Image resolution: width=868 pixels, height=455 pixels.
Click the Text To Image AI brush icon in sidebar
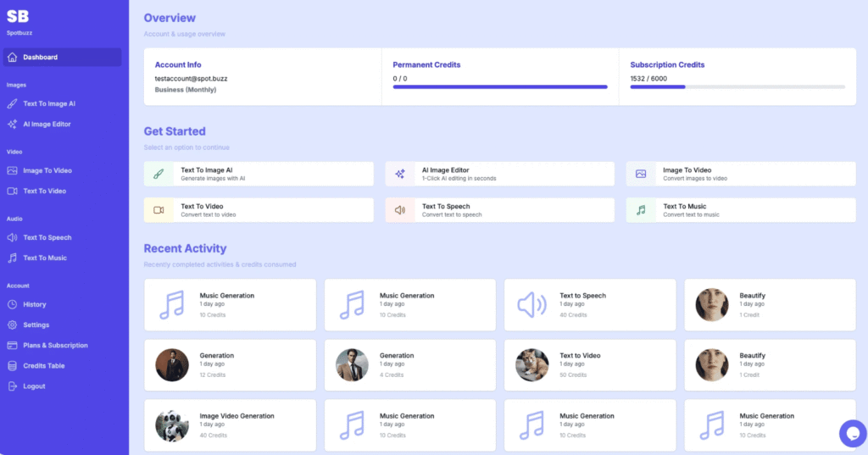click(12, 103)
